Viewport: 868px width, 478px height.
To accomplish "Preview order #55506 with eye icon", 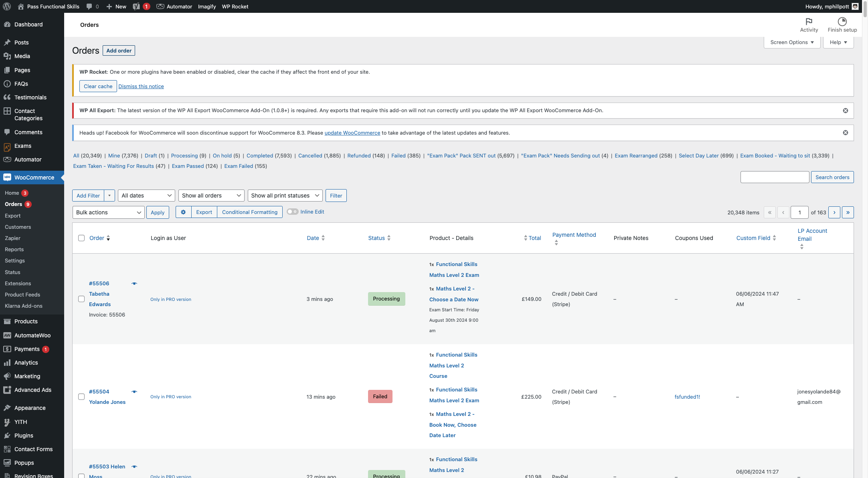I will pos(134,284).
